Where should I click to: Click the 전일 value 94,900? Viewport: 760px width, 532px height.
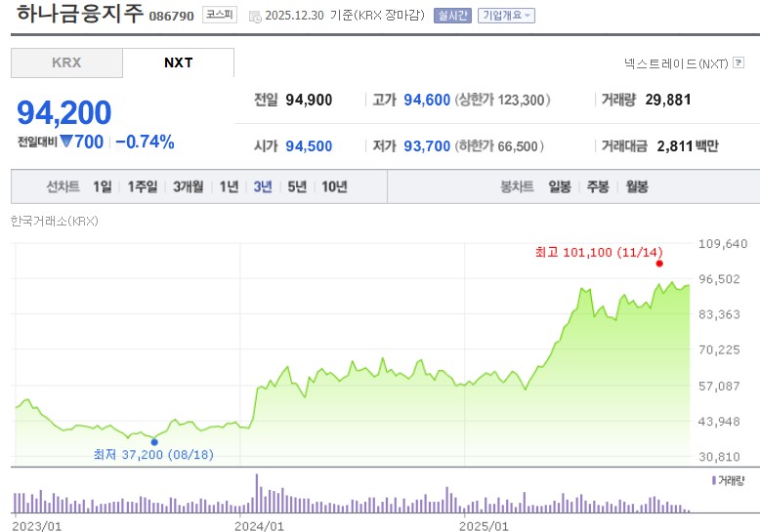tap(309, 100)
